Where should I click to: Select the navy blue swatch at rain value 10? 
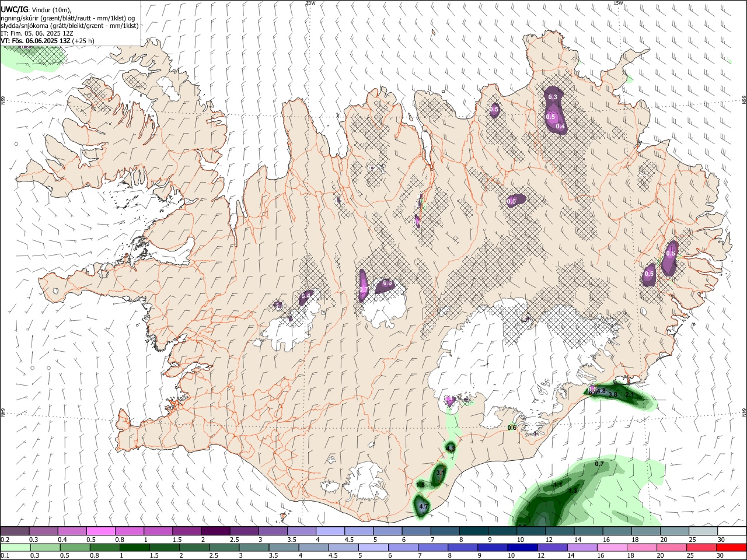(x=522, y=547)
